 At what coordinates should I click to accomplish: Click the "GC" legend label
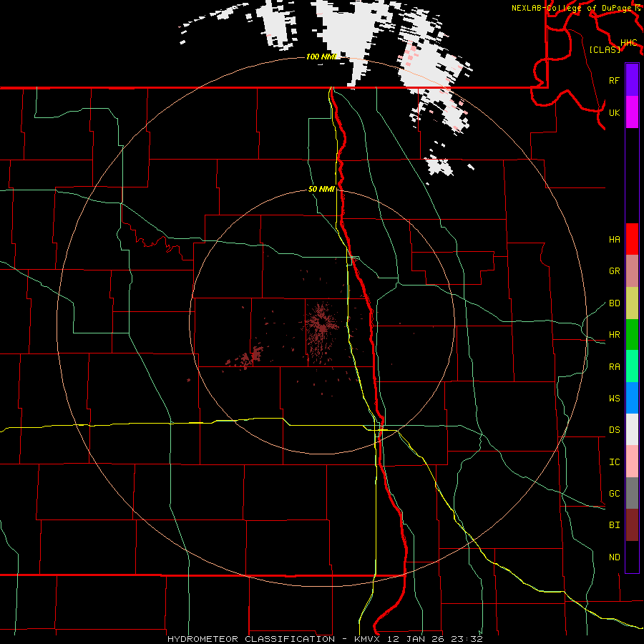614,494
